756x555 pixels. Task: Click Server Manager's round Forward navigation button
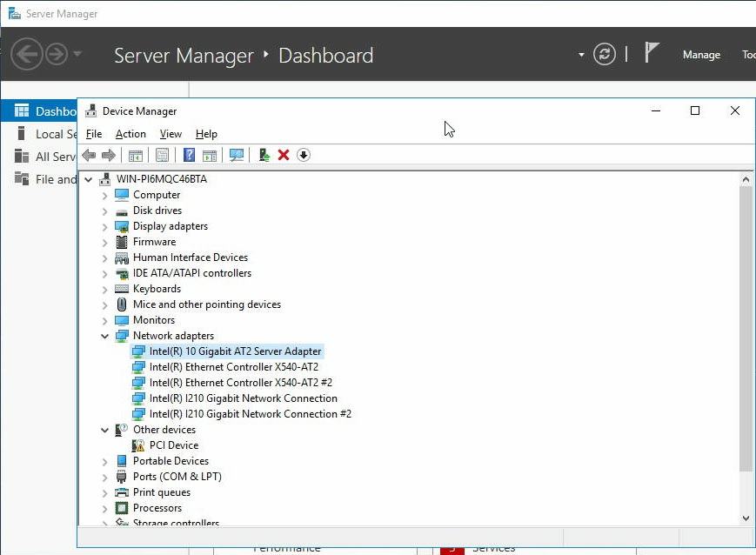click(57, 54)
